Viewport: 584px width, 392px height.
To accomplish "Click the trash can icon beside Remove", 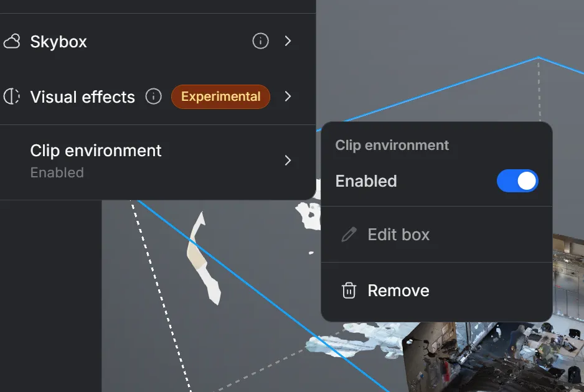I will pos(349,291).
